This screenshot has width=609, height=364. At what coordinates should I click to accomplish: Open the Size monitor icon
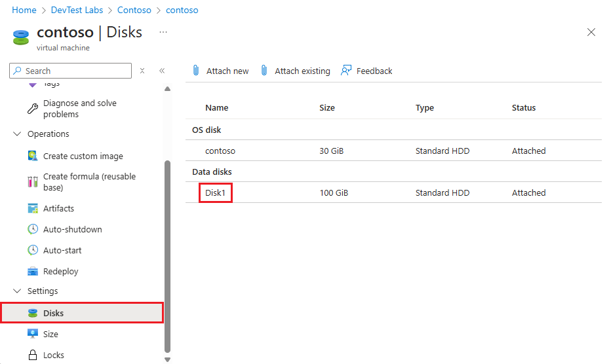[x=33, y=334]
